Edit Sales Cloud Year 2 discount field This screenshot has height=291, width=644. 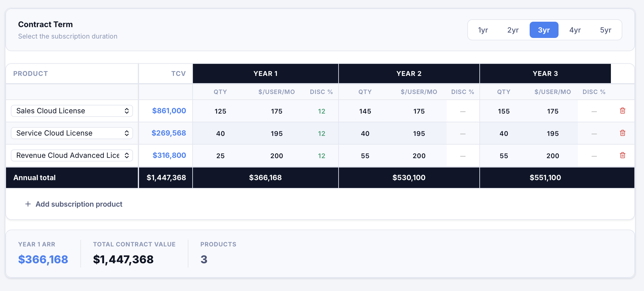(x=463, y=111)
